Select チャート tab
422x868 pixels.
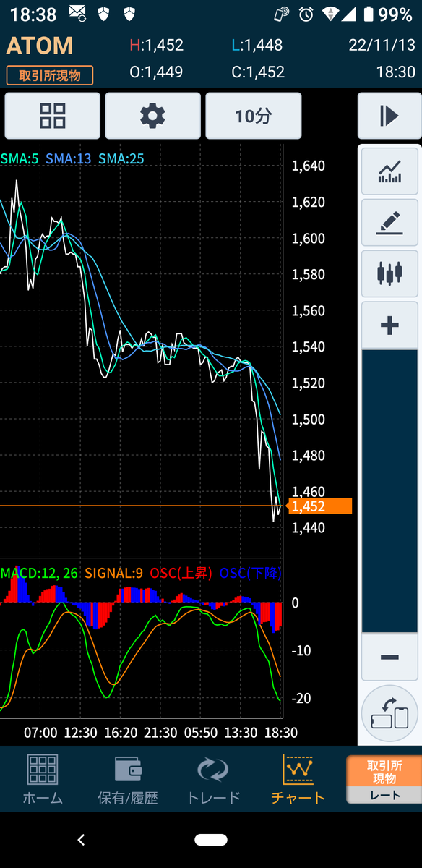click(298, 780)
